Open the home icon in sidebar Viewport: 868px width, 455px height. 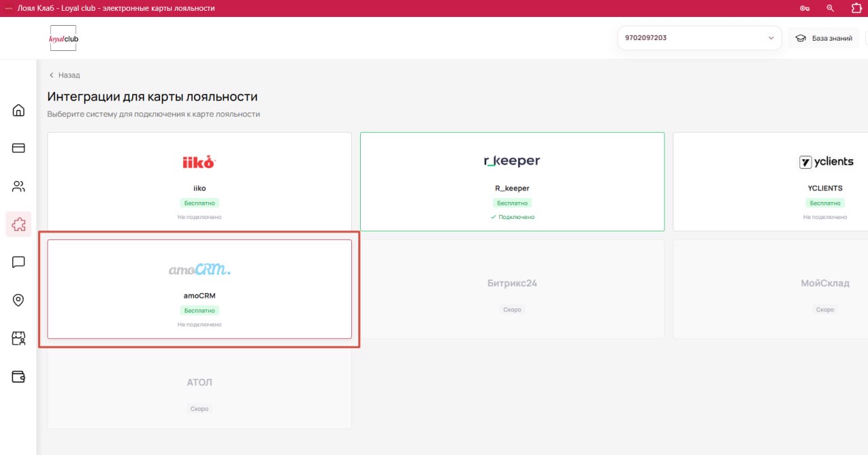click(x=18, y=110)
